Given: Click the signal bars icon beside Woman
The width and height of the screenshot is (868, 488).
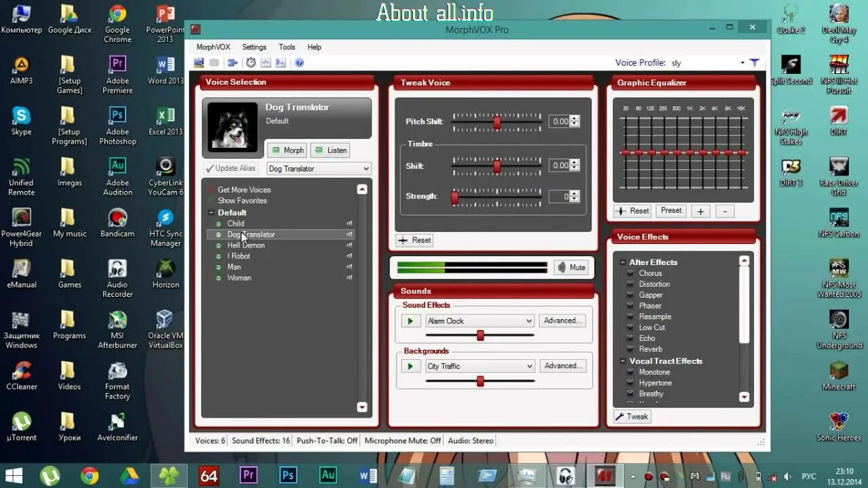Looking at the screenshot, I should (x=350, y=278).
